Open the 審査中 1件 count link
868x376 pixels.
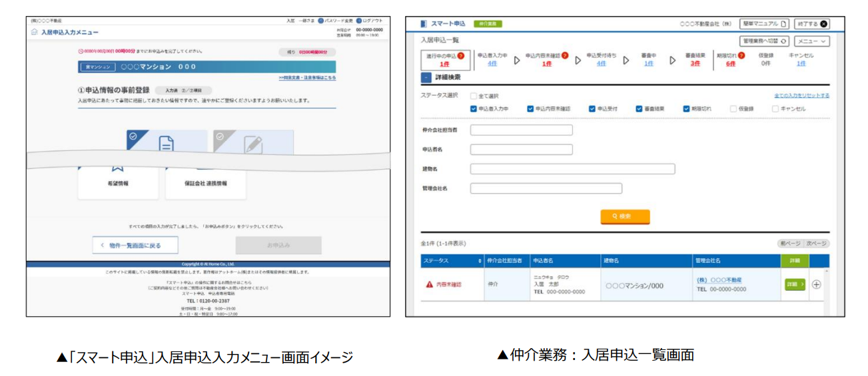coord(648,64)
